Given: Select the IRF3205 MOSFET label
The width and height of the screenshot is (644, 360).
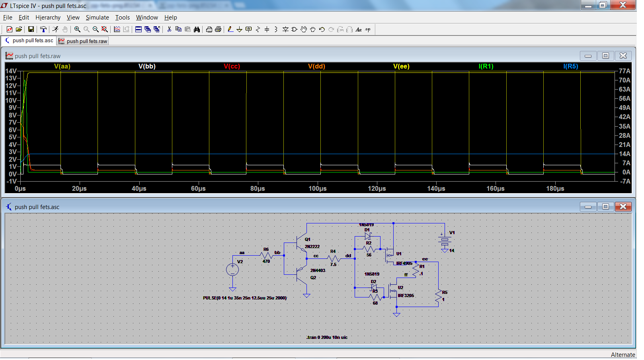Looking at the screenshot, I should [x=406, y=296].
